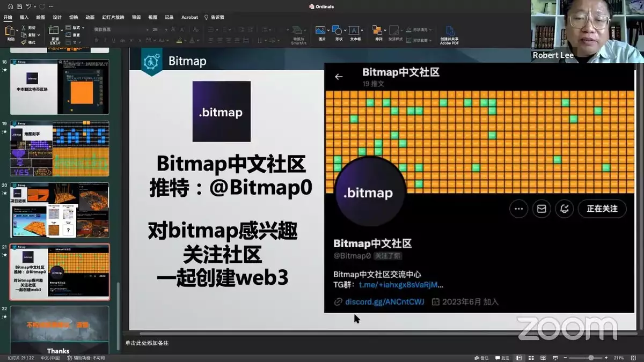Expand the paste options arrow
The width and height of the screenshot is (644, 362).
(17, 31)
